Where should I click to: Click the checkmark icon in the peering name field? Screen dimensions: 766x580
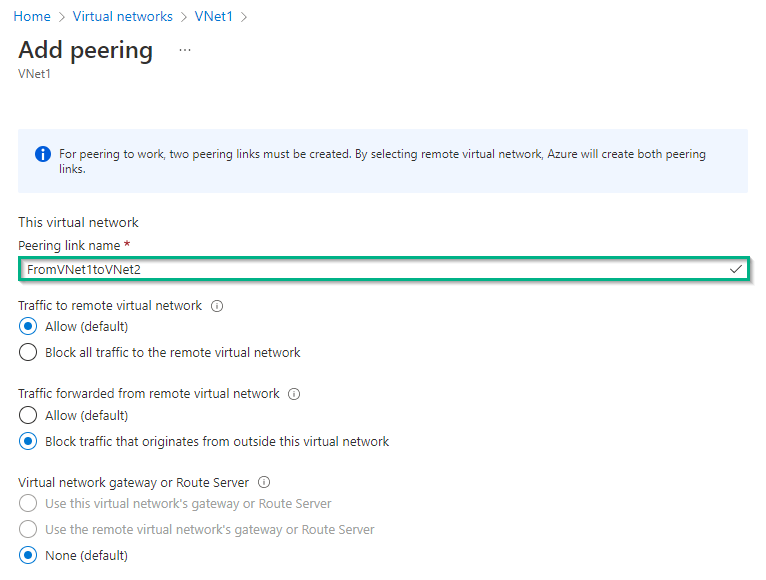point(736,269)
